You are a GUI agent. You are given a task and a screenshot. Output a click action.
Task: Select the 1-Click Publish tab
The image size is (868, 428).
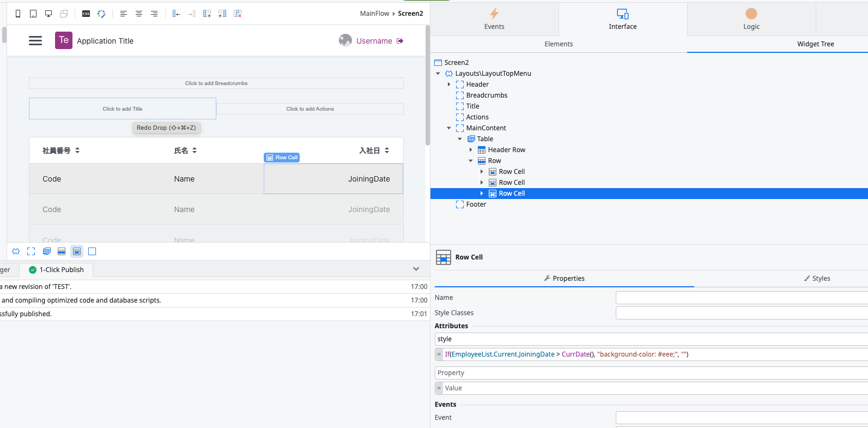pyautogui.click(x=57, y=270)
